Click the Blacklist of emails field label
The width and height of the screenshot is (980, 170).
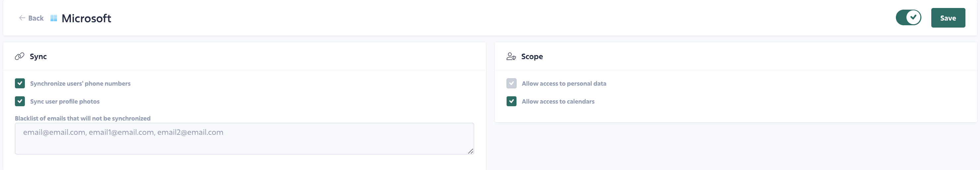[x=82, y=118]
